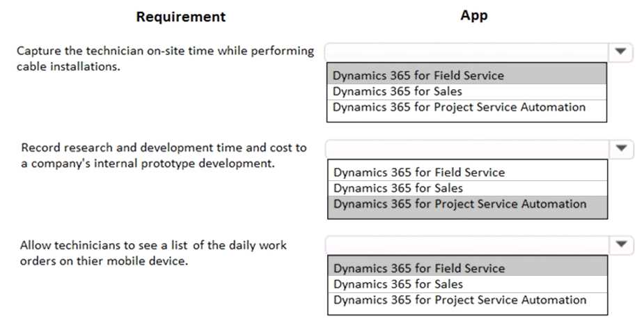
Task: Click the Requirement column header
Action: tap(181, 17)
